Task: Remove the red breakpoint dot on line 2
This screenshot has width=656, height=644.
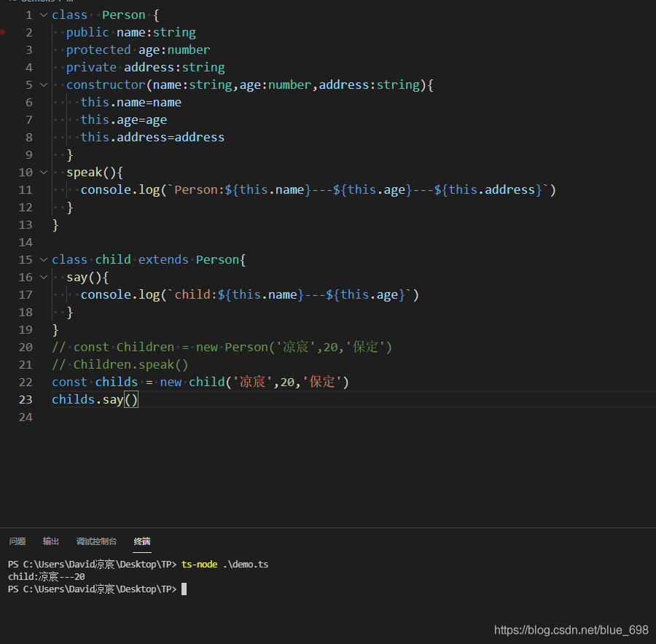Action: pyautogui.click(x=2, y=32)
